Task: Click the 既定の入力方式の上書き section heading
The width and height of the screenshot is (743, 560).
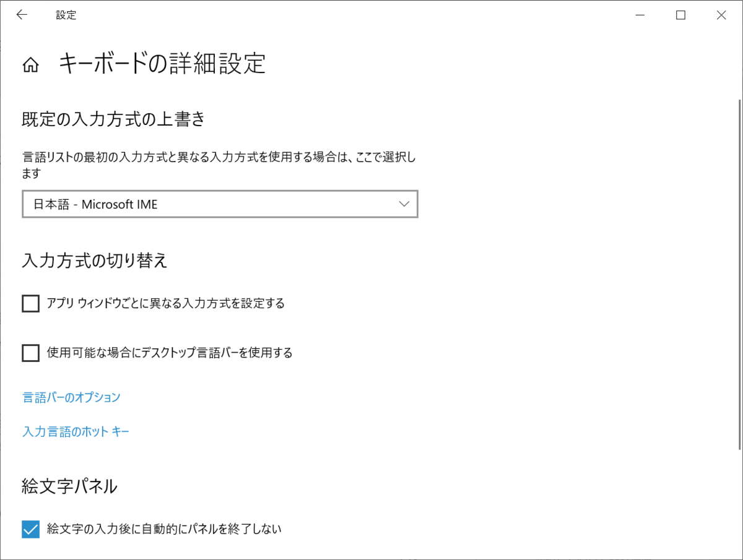Action: 113,119
